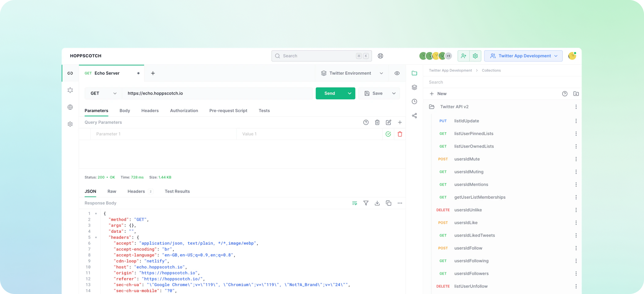The width and height of the screenshot is (644, 294).
Task: Open Settings gear in left sidebar
Action: pos(70,124)
